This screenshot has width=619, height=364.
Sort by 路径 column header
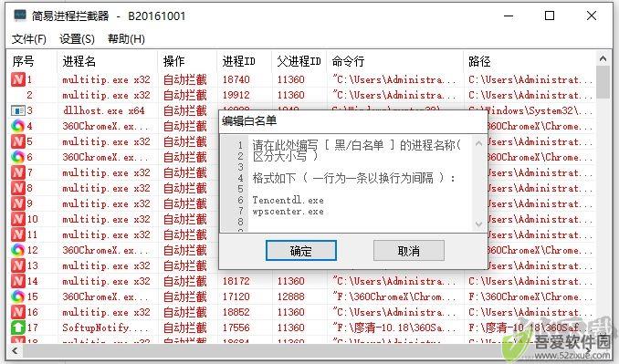(530, 61)
